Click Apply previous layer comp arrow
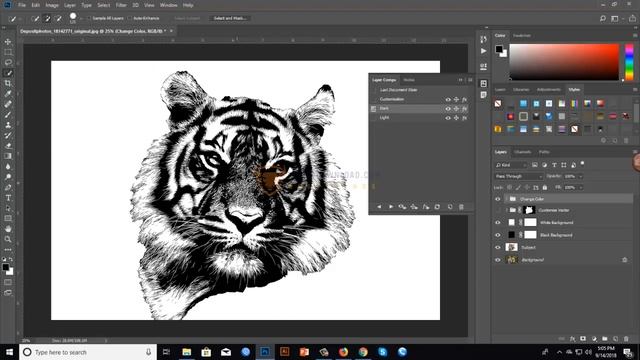 379,207
